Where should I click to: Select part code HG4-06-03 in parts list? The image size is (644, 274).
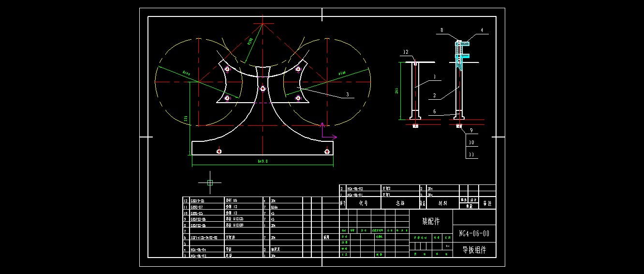pos(199,255)
